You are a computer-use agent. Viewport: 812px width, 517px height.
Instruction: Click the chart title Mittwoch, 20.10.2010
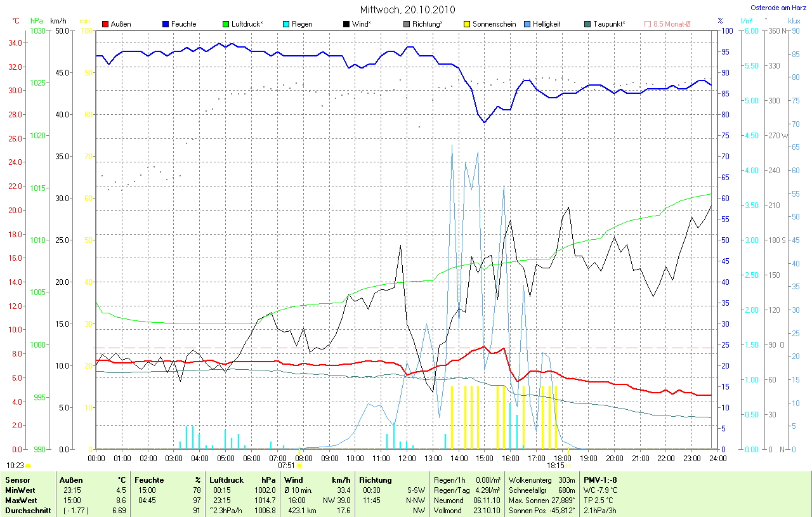pos(406,10)
